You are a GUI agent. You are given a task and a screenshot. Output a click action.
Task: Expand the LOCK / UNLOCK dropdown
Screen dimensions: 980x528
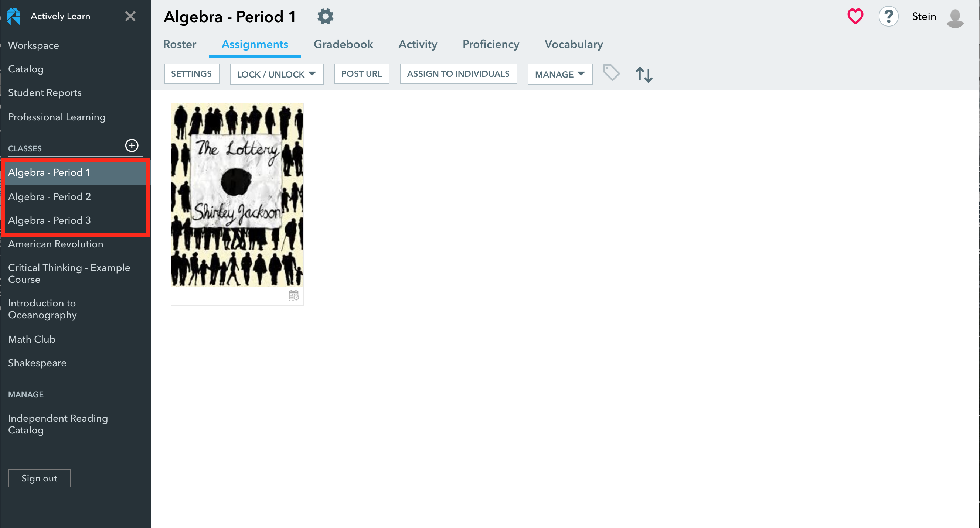click(x=276, y=74)
